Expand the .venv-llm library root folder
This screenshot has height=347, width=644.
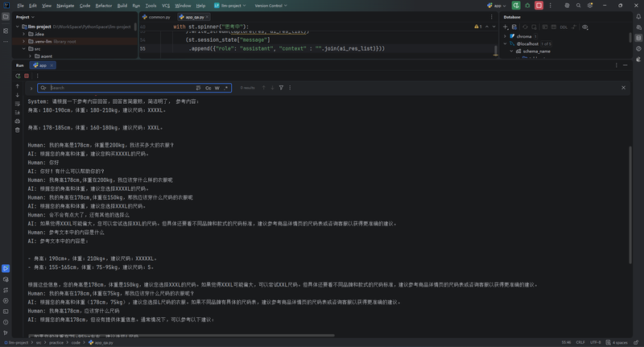pyautogui.click(x=24, y=42)
